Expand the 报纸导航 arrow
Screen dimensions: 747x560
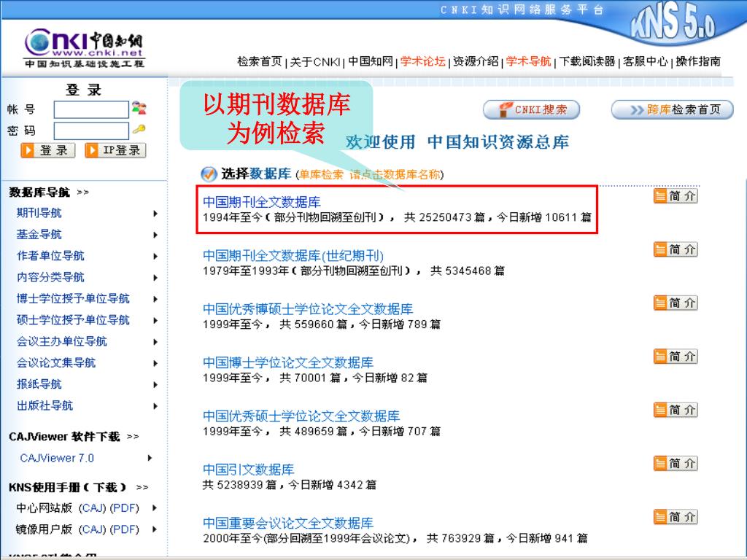coord(155,385)
